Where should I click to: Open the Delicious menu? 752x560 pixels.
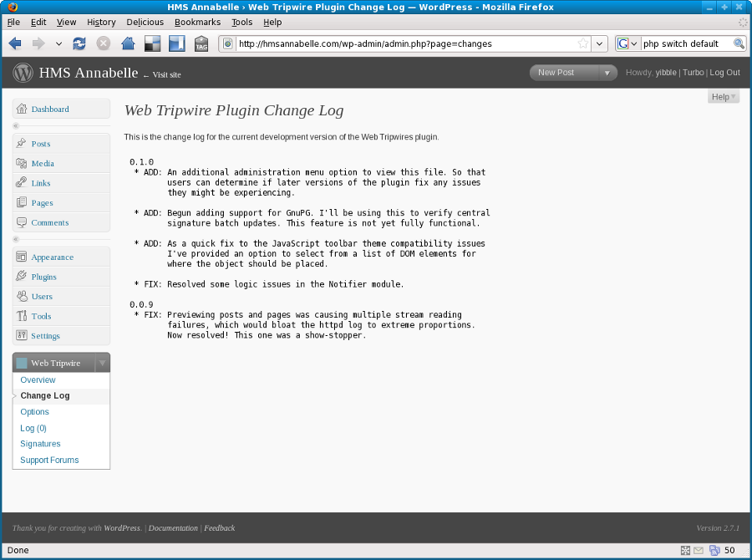click(x=145, y=22)
